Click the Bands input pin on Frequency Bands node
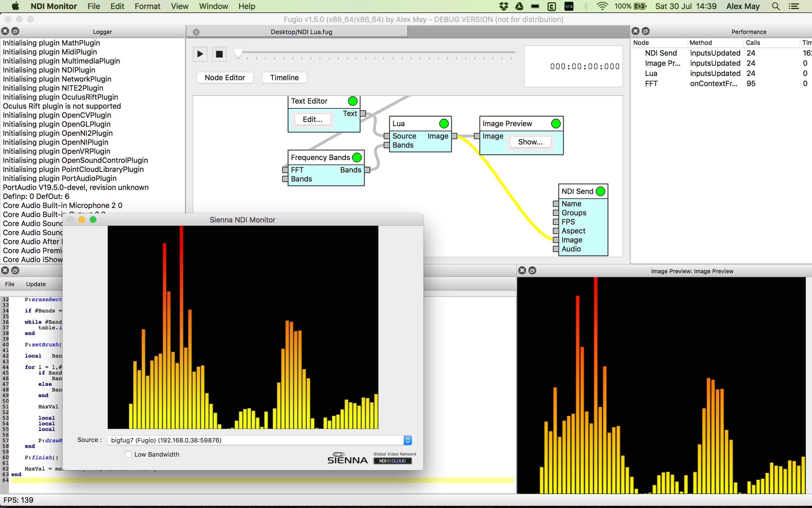 285,179
